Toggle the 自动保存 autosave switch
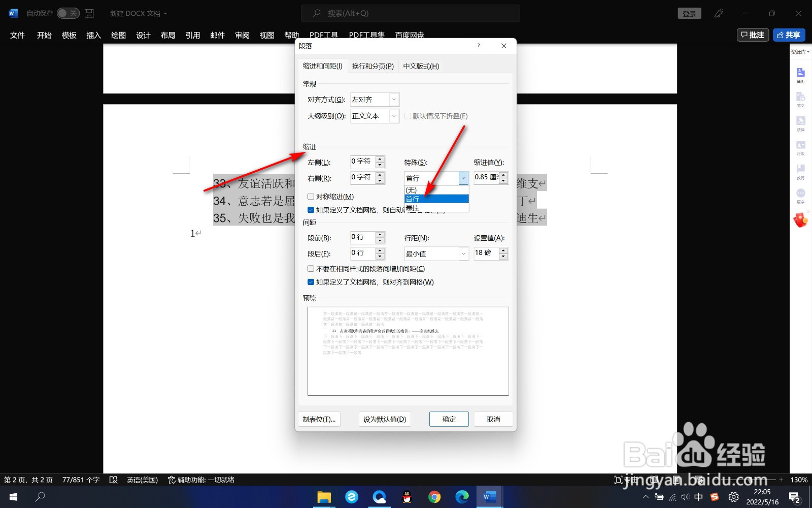 (x=68, y=13)
